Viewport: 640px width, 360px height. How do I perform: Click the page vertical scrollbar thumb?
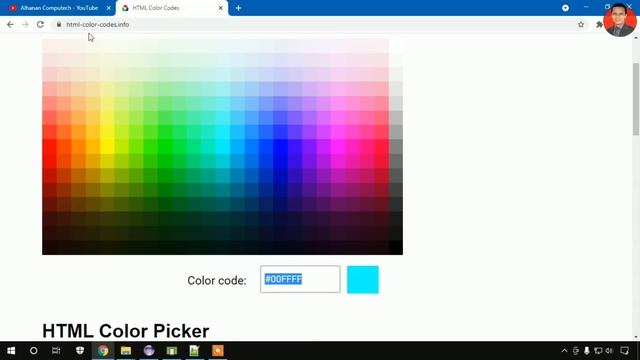[x=636, y=99]
